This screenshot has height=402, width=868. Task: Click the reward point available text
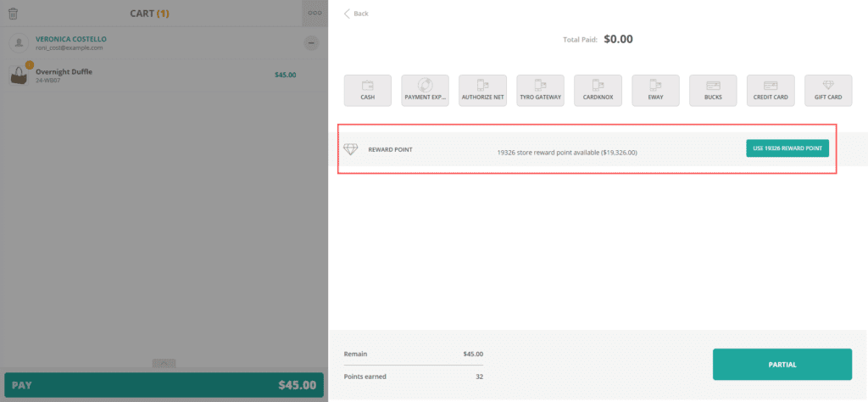(567, 153)
